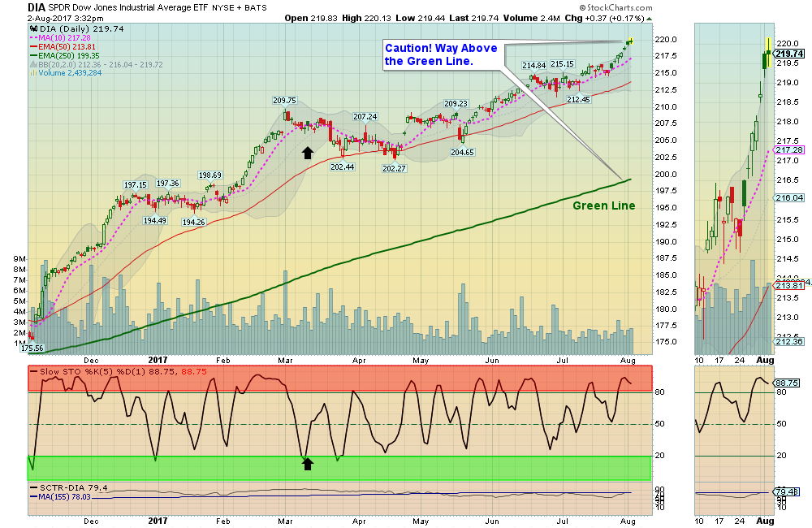Click the MA(155) 78.03 legend
Screen dimensions: 812x528
point(60,496)
